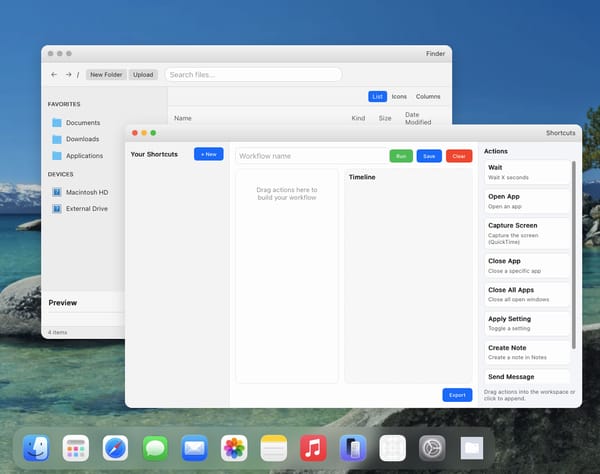The width and height of the screenshot is (600, 474).
Task: Create a new shortcut with + New
Action: pos(209,154)
